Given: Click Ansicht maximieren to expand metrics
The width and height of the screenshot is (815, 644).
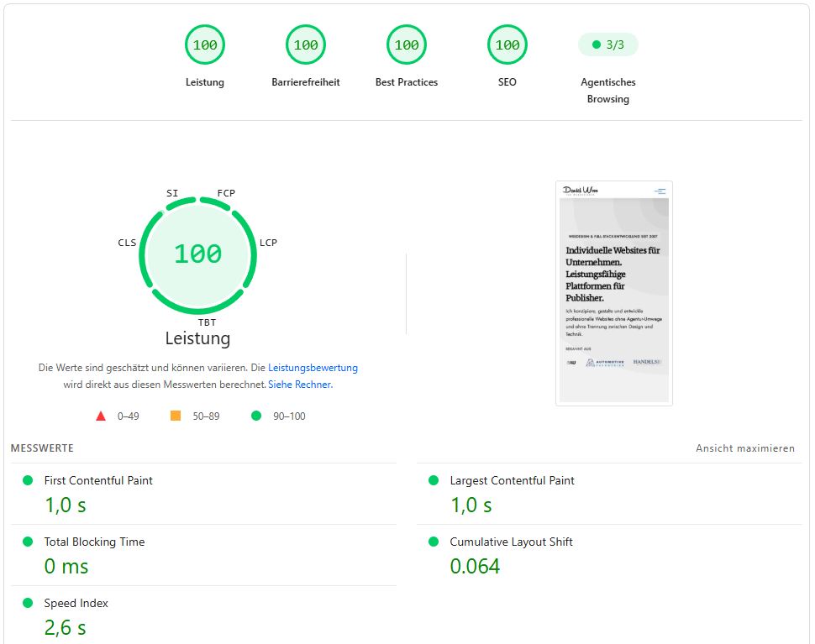Looking at the screenshot, I should point(745,448).
